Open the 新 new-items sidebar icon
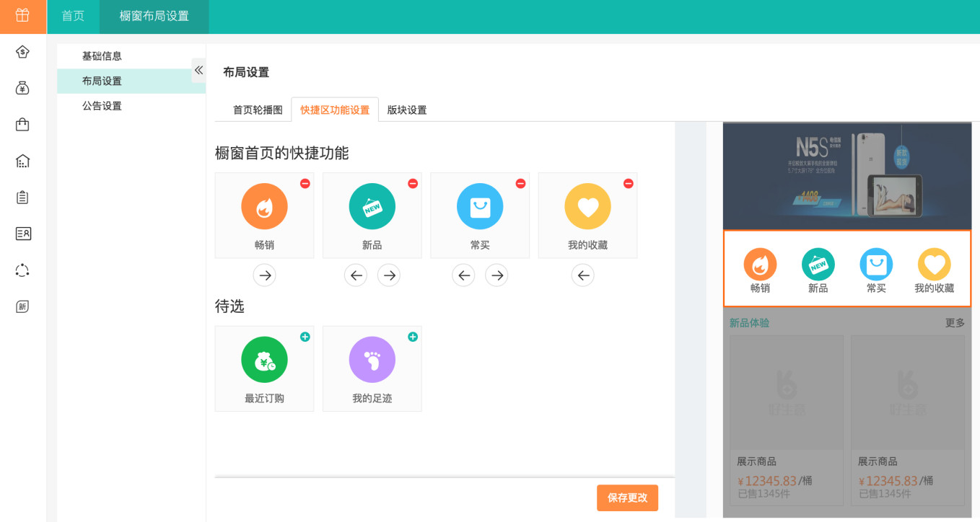This screenshot has height=522, width=980. coord(22,306)
